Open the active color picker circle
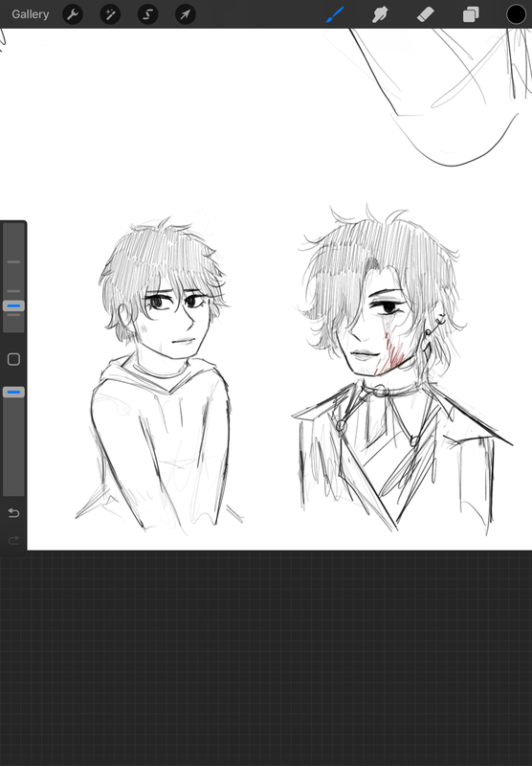The width and height of the screenshot is (532, 766). tap(516, 14)
